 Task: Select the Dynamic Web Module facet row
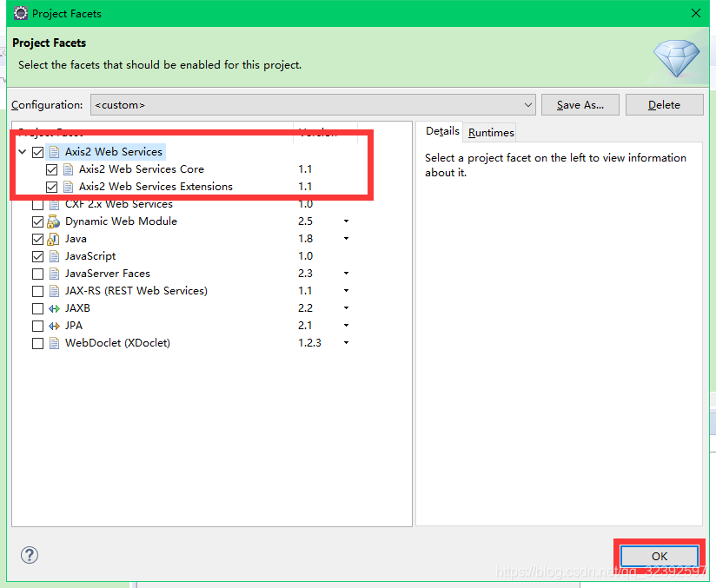tap(121, 221)
